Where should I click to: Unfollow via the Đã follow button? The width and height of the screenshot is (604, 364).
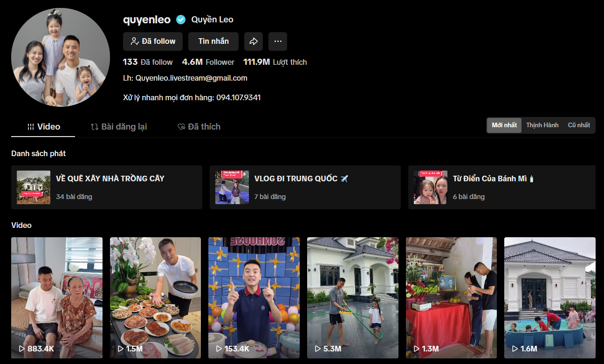click(x=153, y=41)
